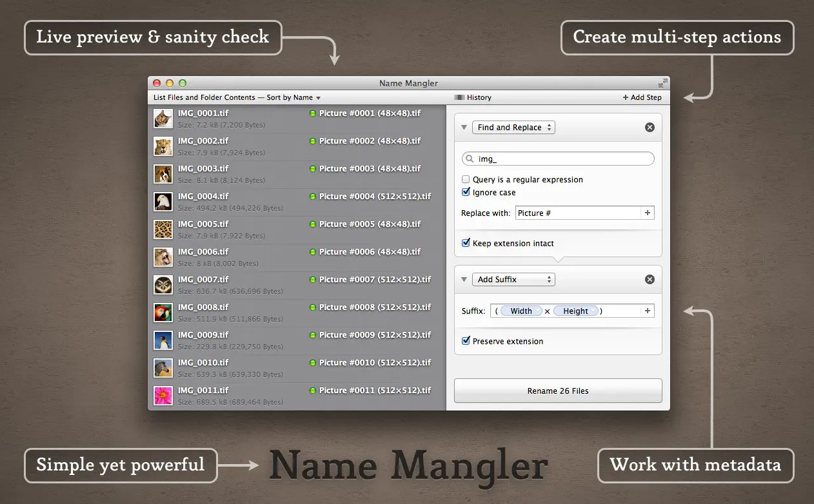The height and width of the screenshot is (504, 814).
Task: Click size text 229.8 kB (229,750 Bytes)
Action: pyautogui.click(x=230, y=347)
